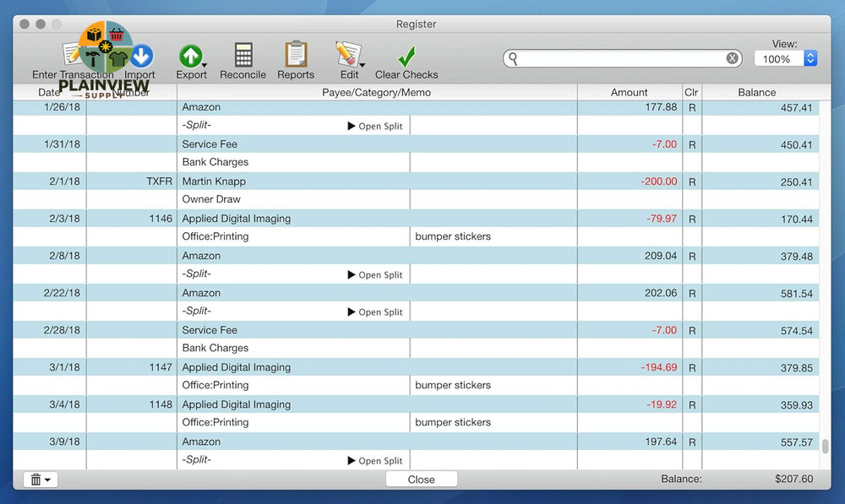Toggle cleared status R for 1/31/18 Service Fee
Viewport: 845px width, 504px height.
(692, 144)
